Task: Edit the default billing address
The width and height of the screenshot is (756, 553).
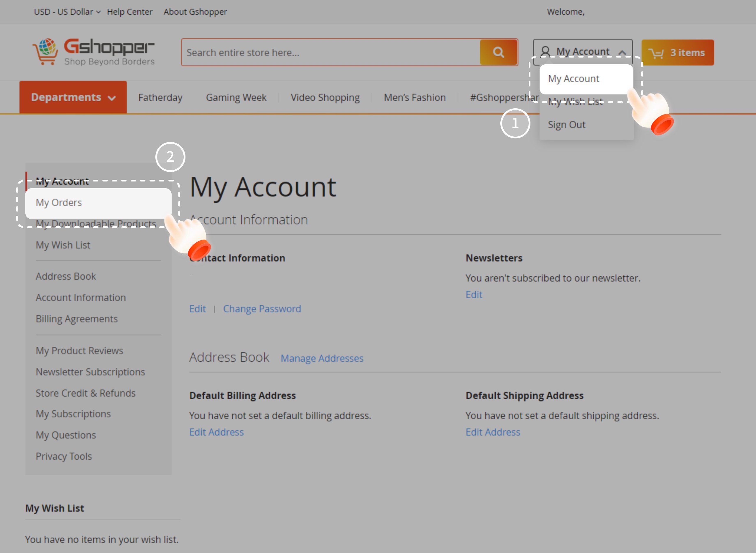Action: pos(216,432)
